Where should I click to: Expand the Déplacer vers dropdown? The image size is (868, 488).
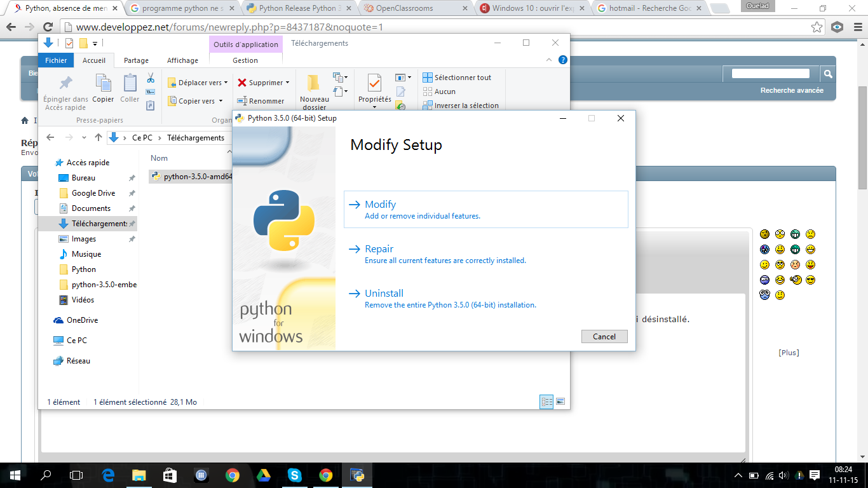[226, 83]
